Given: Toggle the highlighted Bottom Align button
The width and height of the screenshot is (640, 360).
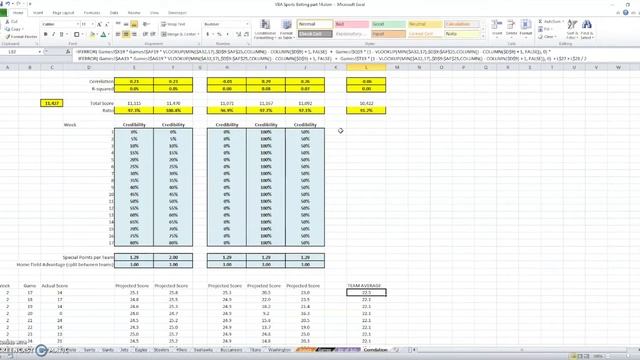Looking at the screenshot, I should point(134,24).
